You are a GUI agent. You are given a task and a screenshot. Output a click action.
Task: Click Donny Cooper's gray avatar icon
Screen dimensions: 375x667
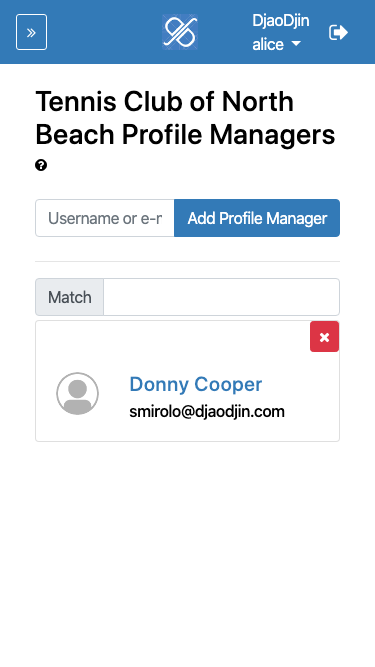tap(77, 393)
